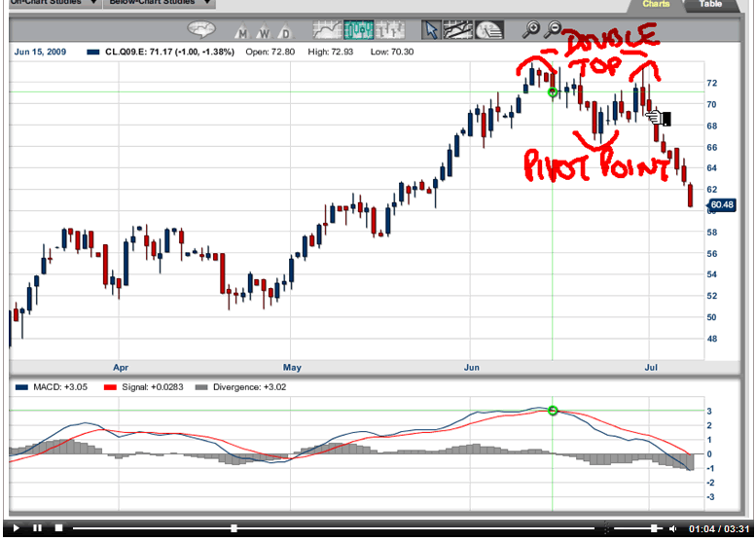
Task: Select the candlestick chart style icon
Action: [x=358, y=30]
